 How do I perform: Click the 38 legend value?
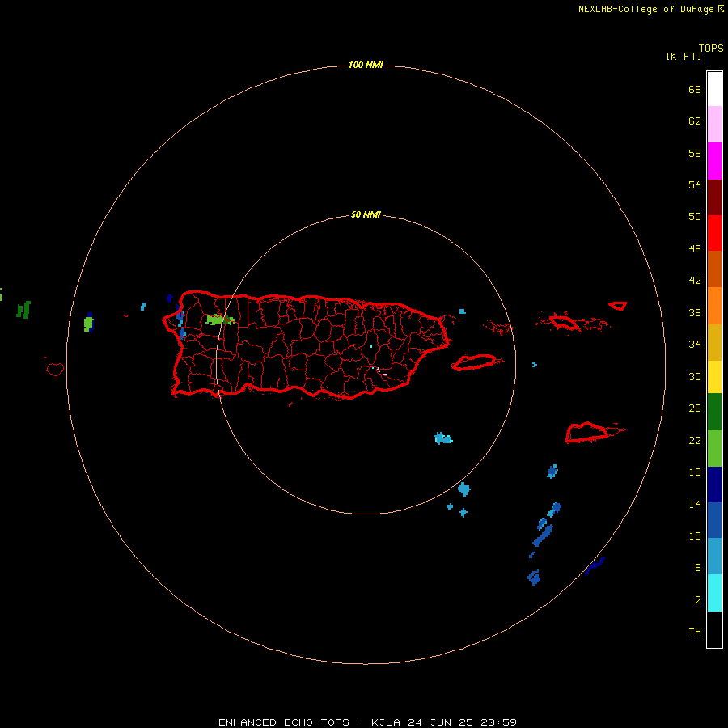click(695, 312)
